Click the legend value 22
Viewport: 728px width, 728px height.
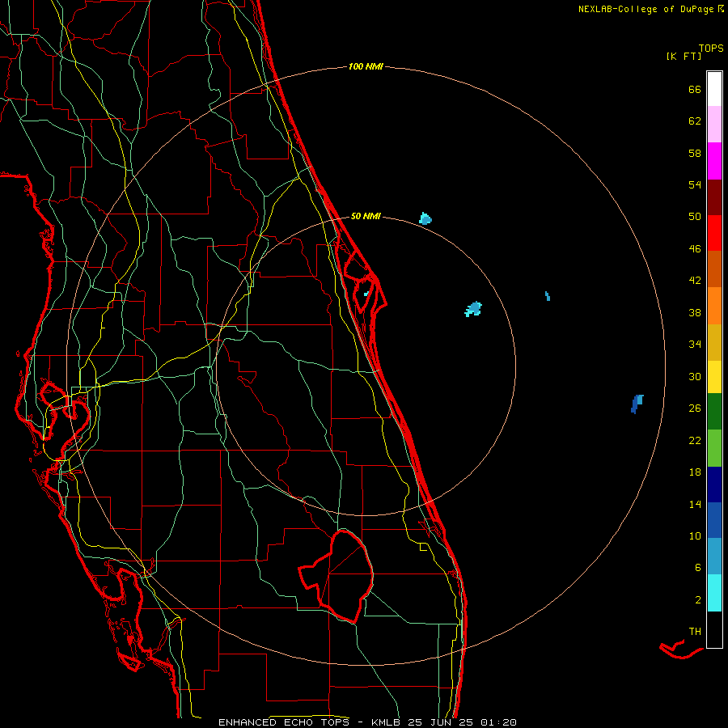click(695, 440)
